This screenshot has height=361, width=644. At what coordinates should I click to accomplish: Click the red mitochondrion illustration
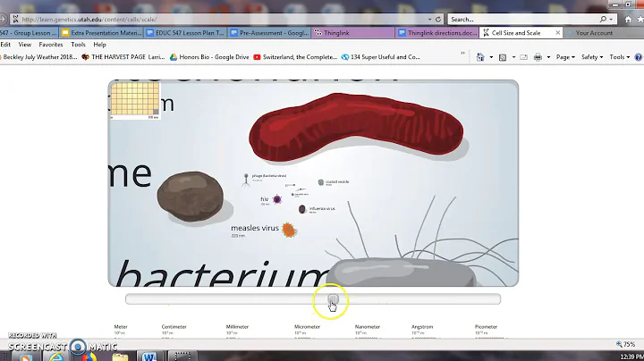(x=356, y=126)
